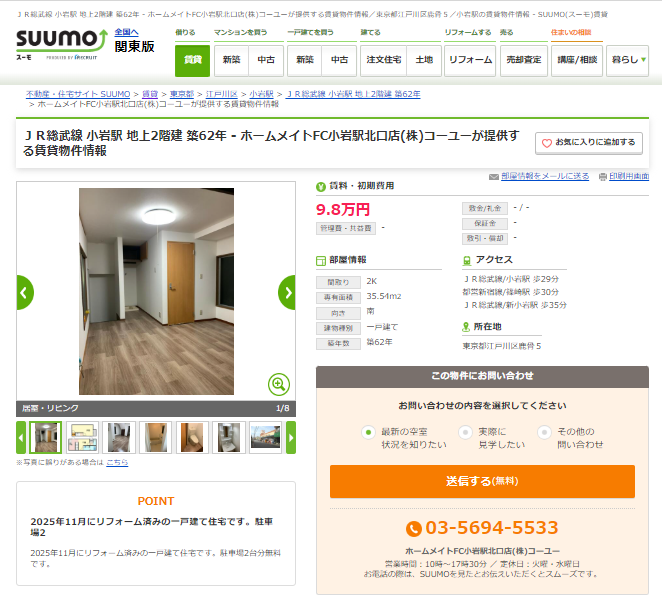
Task: Select 最新の空室状況を知りたい radio option
Action: coord(369,432)
